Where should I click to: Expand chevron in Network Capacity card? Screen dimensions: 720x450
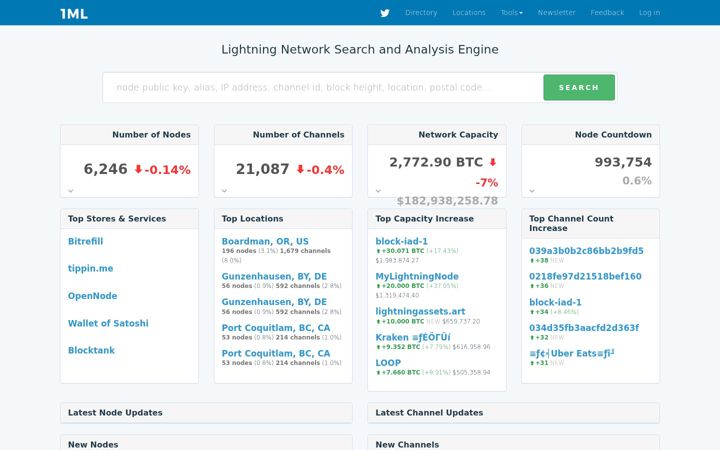click(x=378, y=190)
